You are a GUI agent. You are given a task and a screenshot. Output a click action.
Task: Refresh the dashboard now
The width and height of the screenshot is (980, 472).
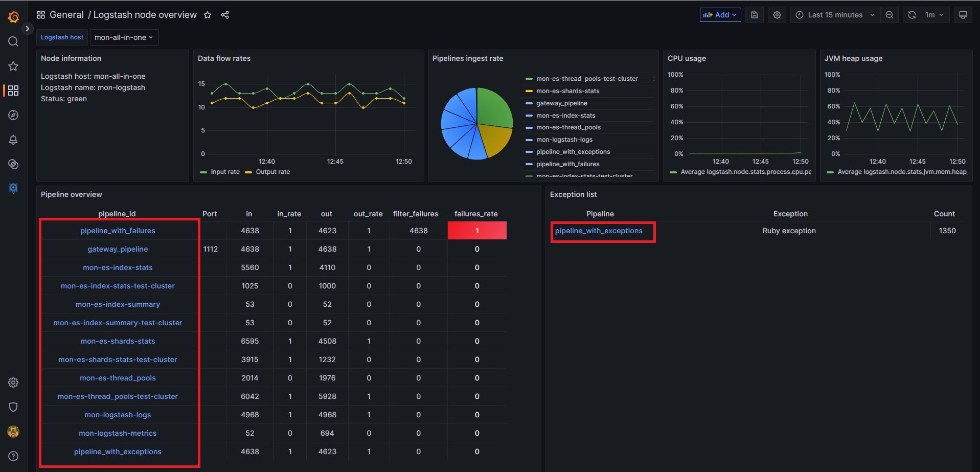(x=912, y=15)
